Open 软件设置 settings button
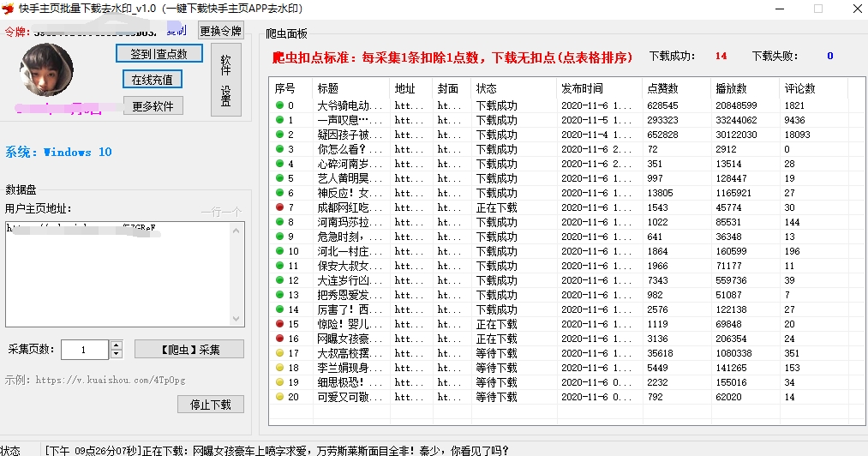The width and height of the screenshot is (868, 456). click(226, 80)
